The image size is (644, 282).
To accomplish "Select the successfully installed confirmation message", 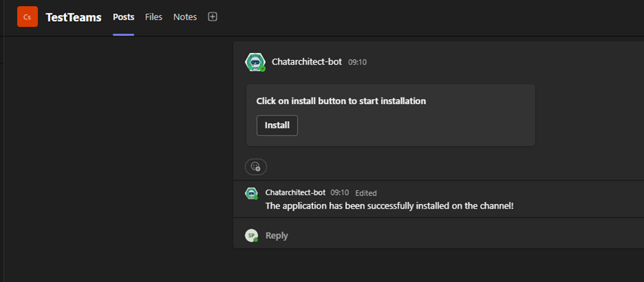I will pyautogui.click(x=389, y=205).
